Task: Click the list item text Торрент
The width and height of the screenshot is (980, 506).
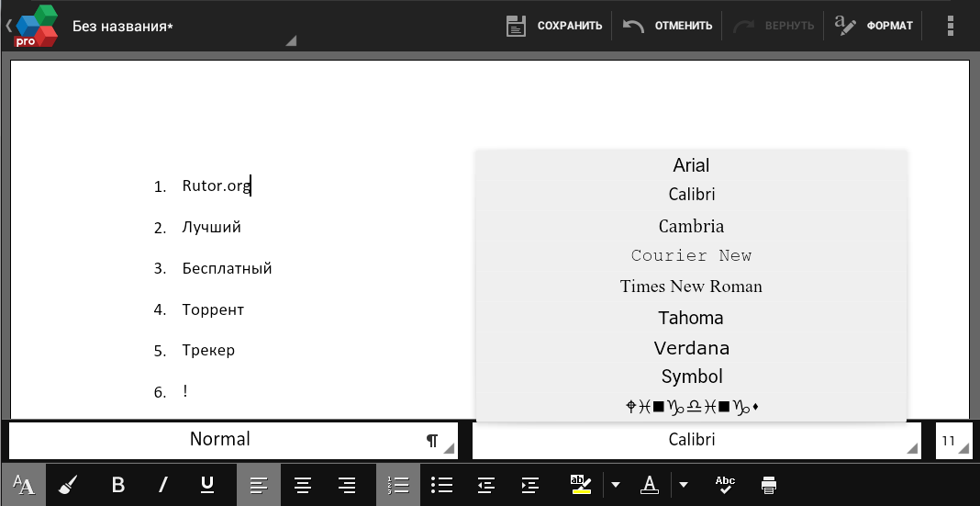Action: [213, 309]
